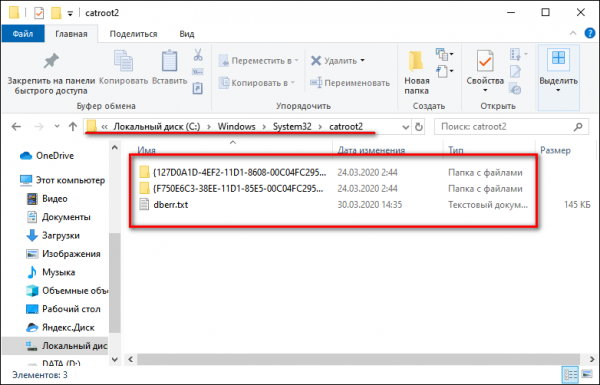Switch to large icons view
Image resolution: width=600 pixels, height=385 pixels.
(x=587, y=374)
